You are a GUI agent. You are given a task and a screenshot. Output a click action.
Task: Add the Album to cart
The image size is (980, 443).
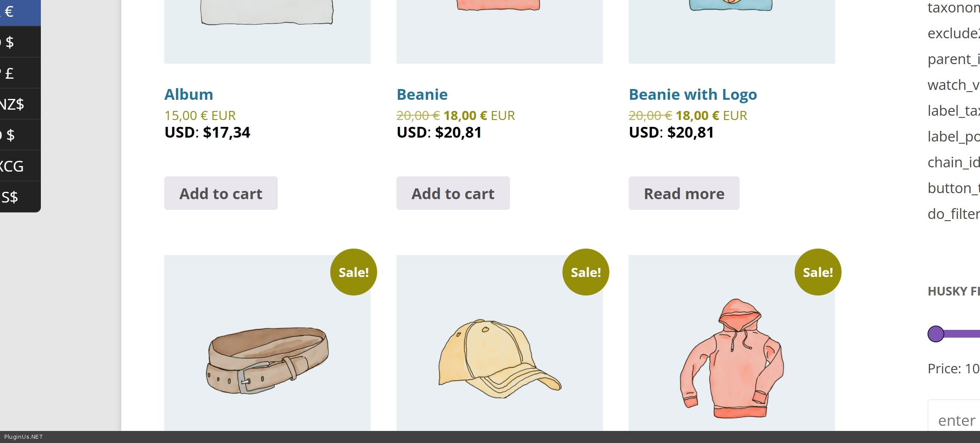click(221, 194)
